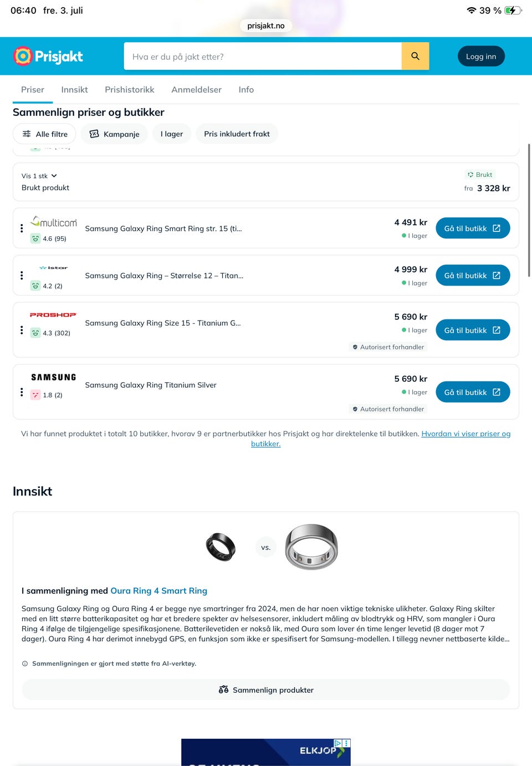Screen dimensions: 532x766
Task: Open three-dot menu for Multicom offer
Action: coord(22,229)
